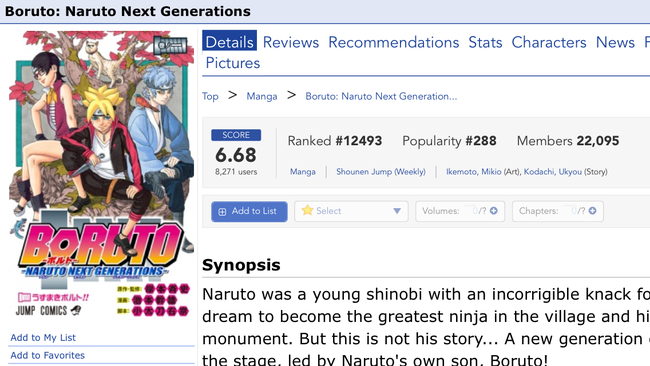Screen dimensions: 650x366
Task: Increment chapters with the plus icon
Action: [x=592, y=211]
